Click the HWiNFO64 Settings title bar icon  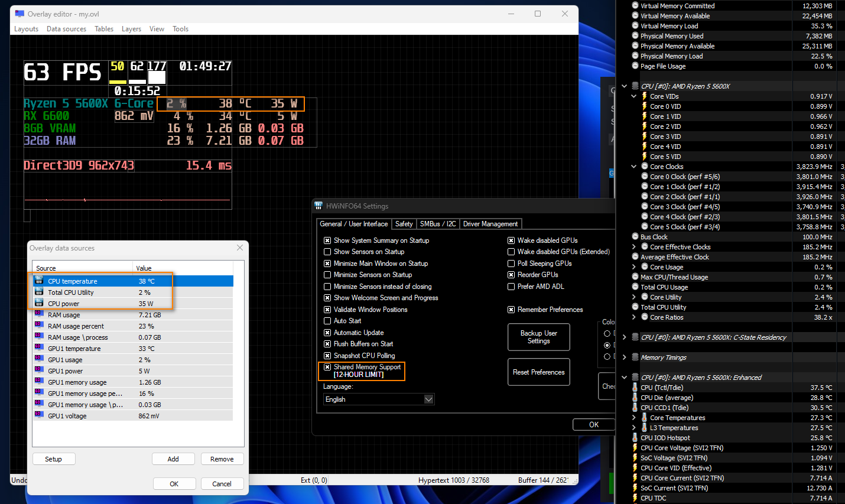click(318, 206)
